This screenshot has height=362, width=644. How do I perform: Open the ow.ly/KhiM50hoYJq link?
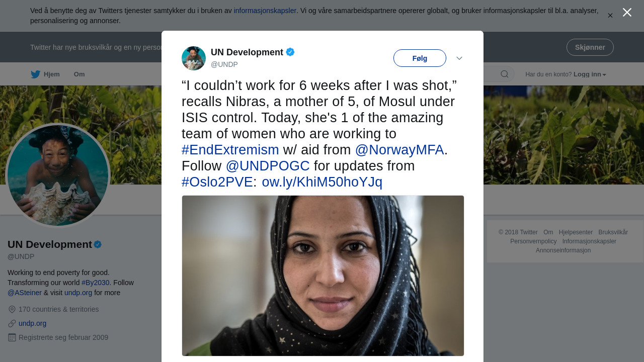click(x=322, y=182)
